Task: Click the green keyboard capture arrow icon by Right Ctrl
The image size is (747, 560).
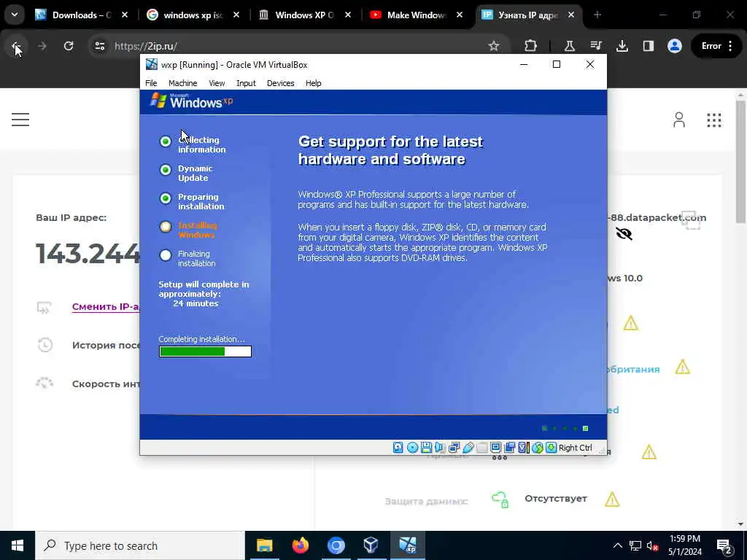Action: tap(551, 448)
